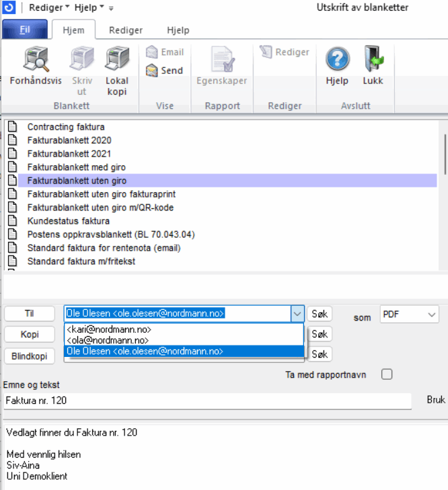This screenshot has width=448, height=490.
Task: Click the Send envelope icon
Action: 151,71
